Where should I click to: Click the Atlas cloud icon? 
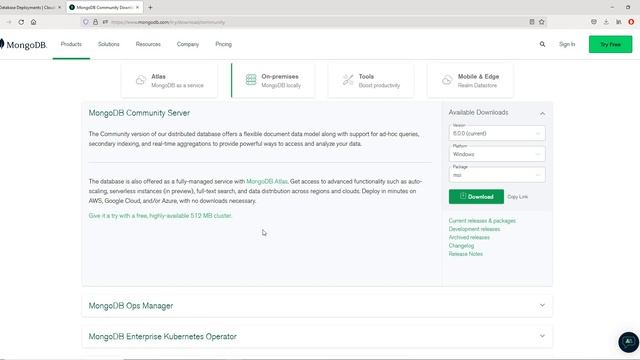click(x=141, y=80)
